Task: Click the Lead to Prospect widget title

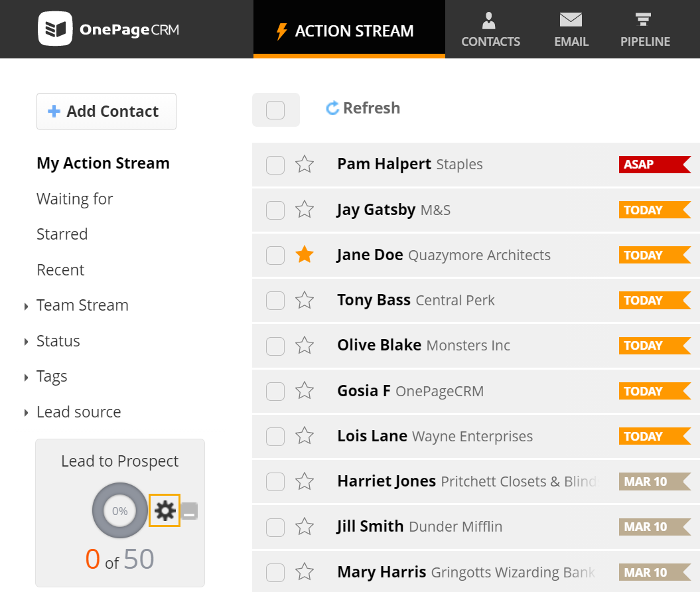Action: [x=119, y=461]
